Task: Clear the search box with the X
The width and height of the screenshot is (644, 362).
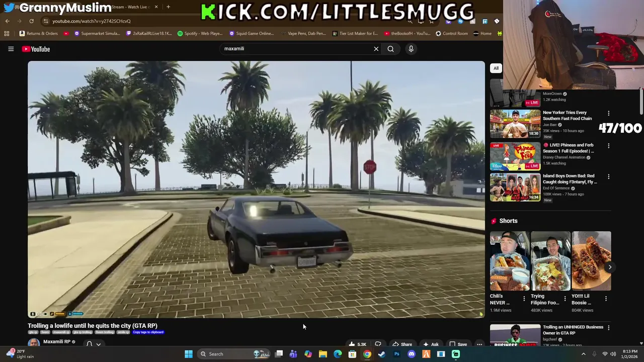Action: [376, 49]
